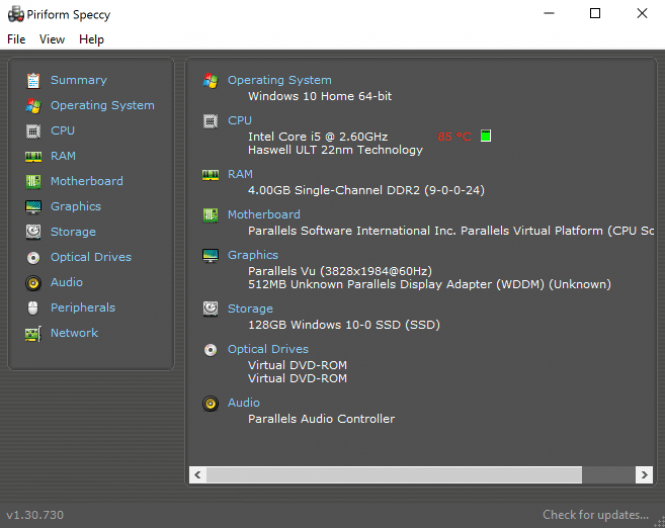The image size is (665, 528).
Task: Click the Haswell ULT 22nm Technology text
Action: point(335,150)
